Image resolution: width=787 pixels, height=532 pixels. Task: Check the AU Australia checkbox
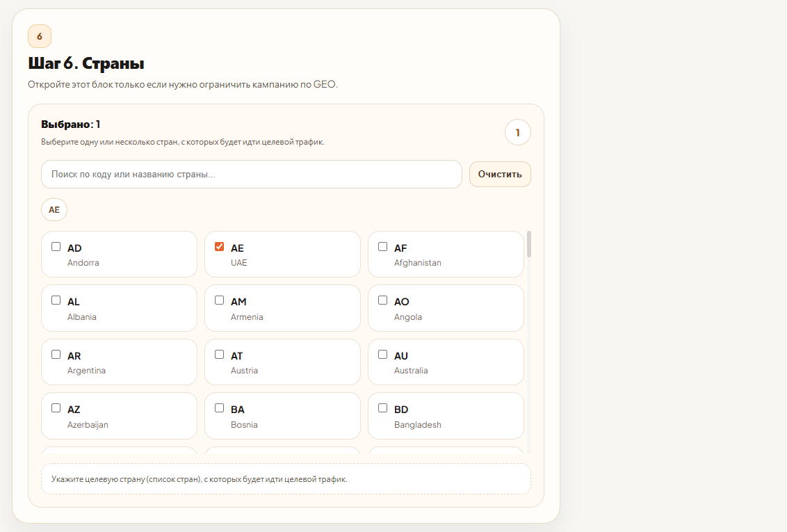pyautogui.click(x=383, y=355)
